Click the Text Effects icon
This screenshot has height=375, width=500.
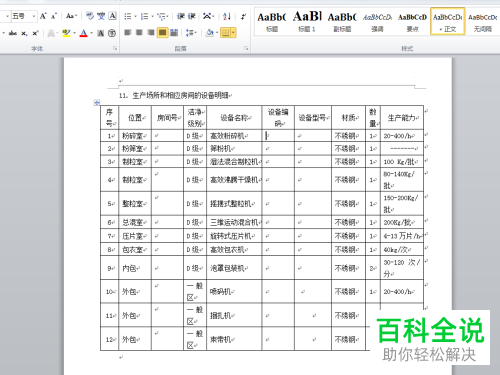(51, 33)
